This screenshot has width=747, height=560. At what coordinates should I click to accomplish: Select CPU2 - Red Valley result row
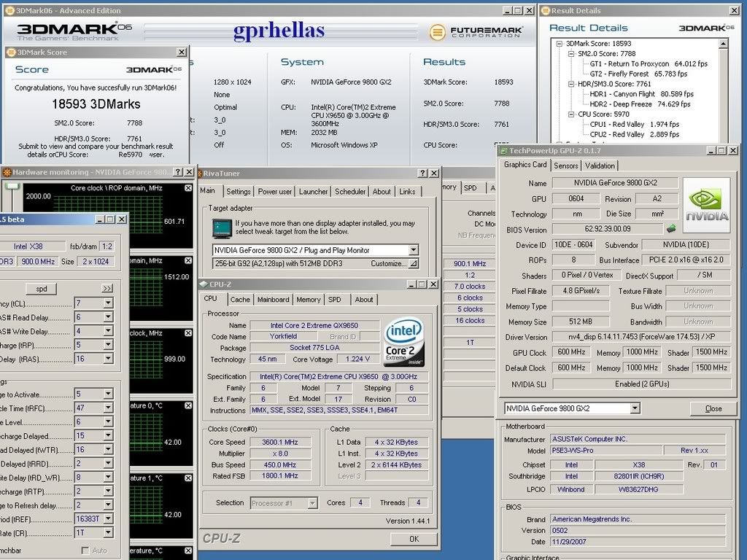[635, 135]
